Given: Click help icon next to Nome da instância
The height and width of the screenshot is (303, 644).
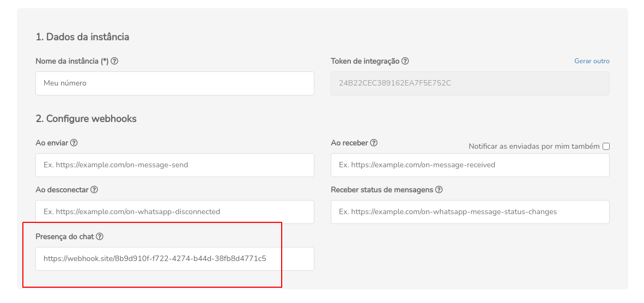Looking at the screenshot, I should (115, 61).
